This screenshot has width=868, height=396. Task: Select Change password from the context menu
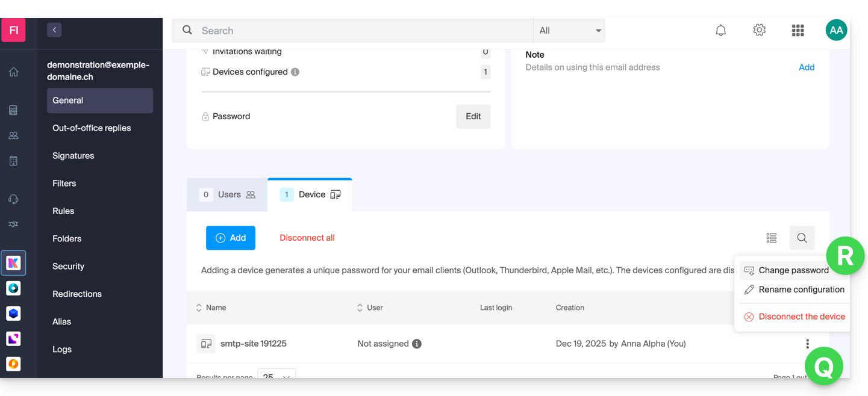(x=793, y=270)
